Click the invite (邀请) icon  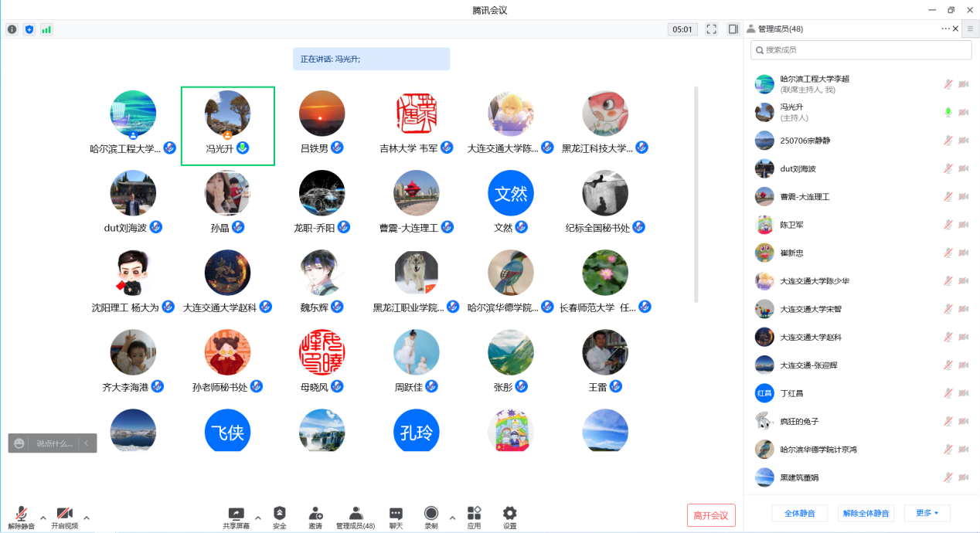tap(315, 514)
